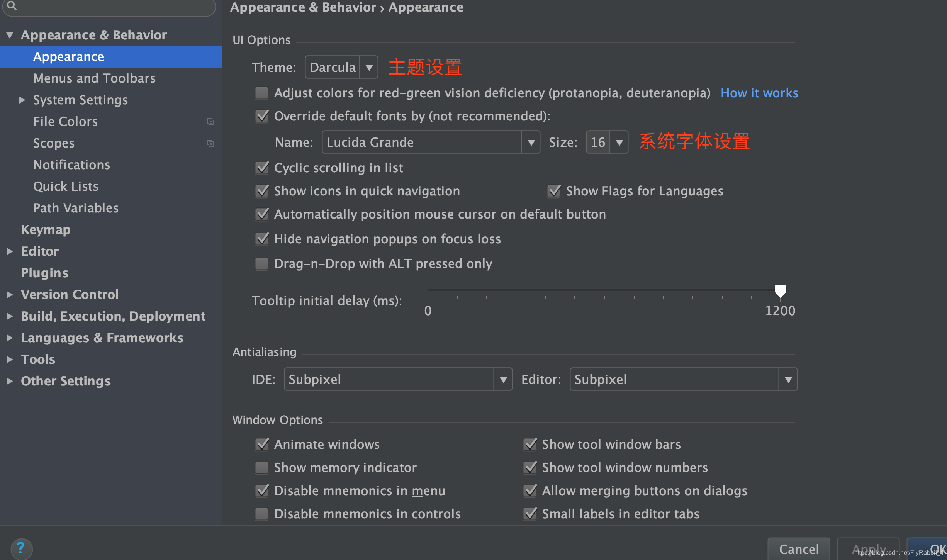Uncheck Cyclic scrolling in list

(x=262, y=168)
